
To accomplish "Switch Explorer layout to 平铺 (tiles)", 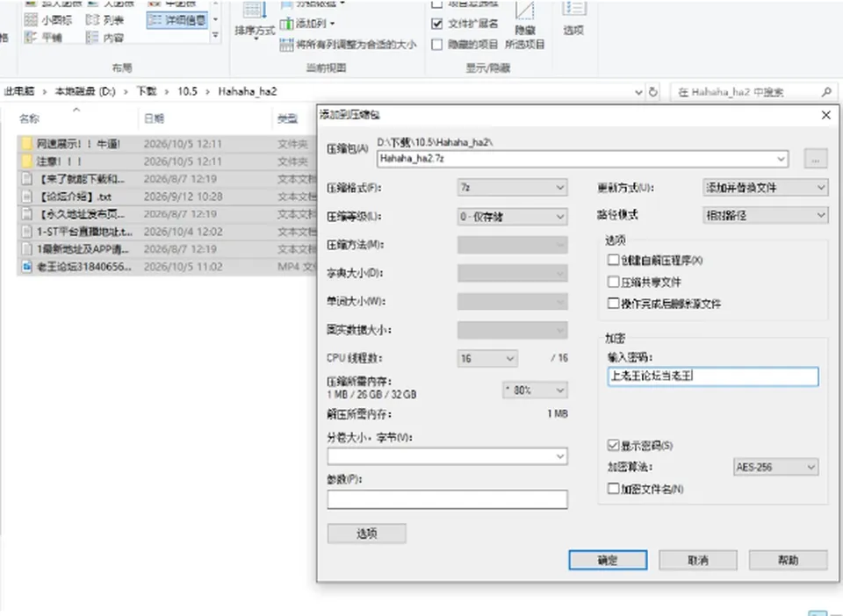I will click(44, 37).
